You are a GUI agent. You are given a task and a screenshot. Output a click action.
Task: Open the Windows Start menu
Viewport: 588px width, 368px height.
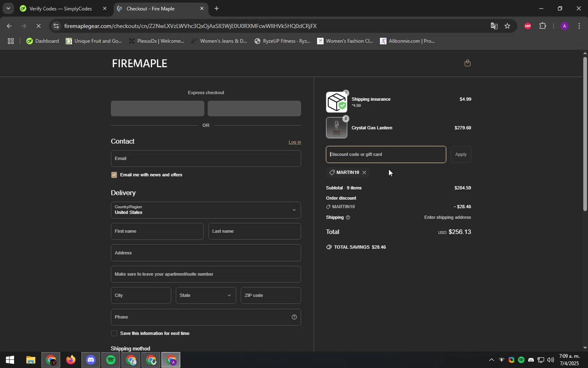[x=10, y=360]
